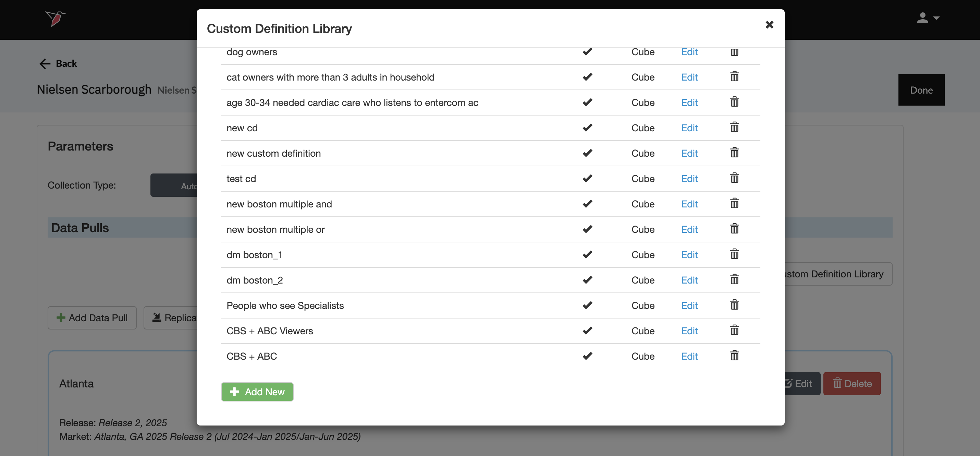
Task: Edit the 'cat owners' definition
Action: click(x=689, y=77)
